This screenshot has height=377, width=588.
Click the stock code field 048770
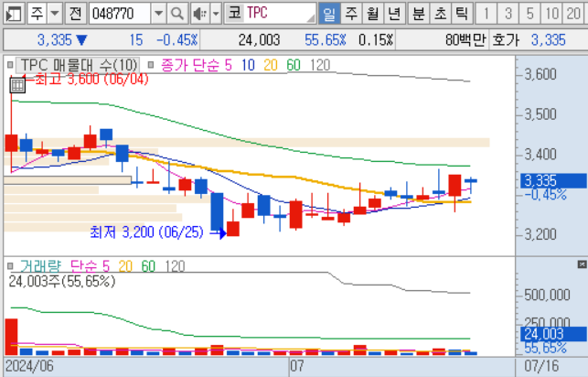point(120,14)
